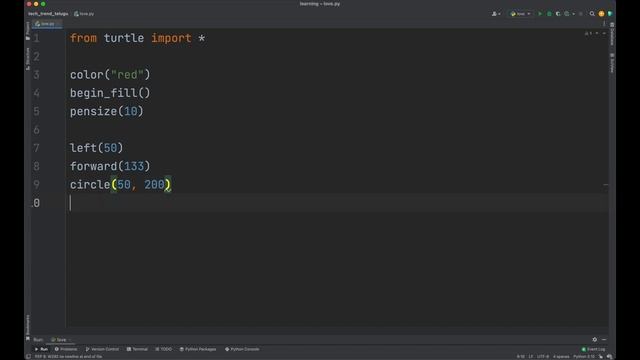The width and height of the screenshot is (640, 360).
Task: Open editor tabs more options menu
Action: [x=604, y=24]
